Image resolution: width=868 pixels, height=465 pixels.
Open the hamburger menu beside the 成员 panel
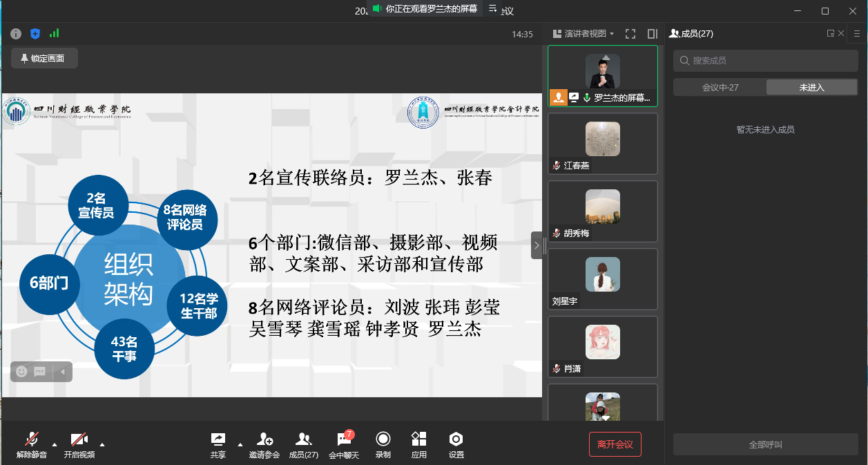[857, 33]
